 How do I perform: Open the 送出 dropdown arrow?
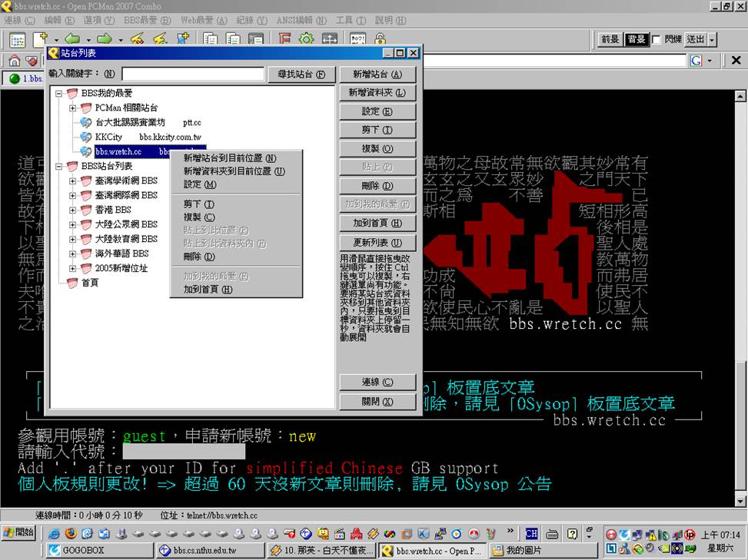(x=712, y=40)
